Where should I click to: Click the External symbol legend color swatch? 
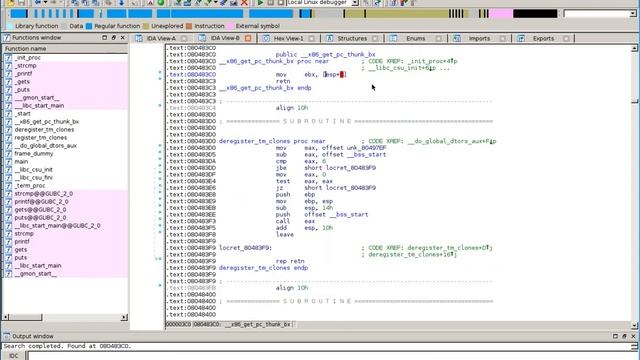pyautogui.click(x=231, y=26)
